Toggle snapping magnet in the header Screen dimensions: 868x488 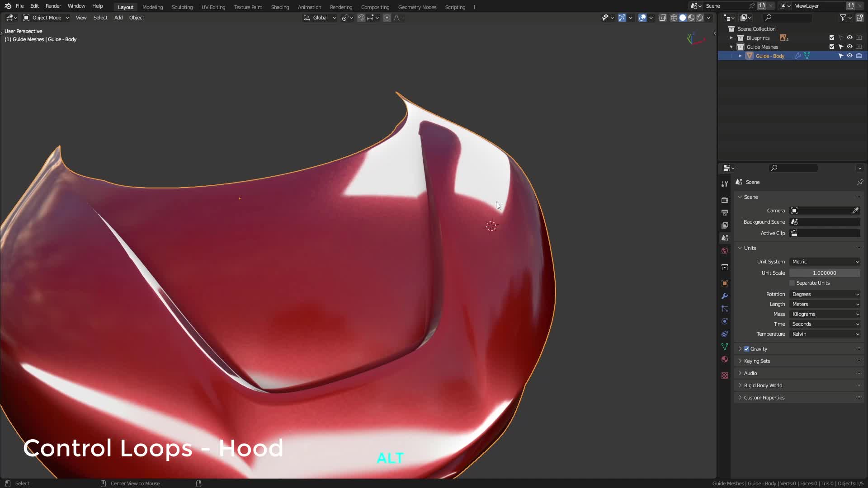[x=361, y=18]
